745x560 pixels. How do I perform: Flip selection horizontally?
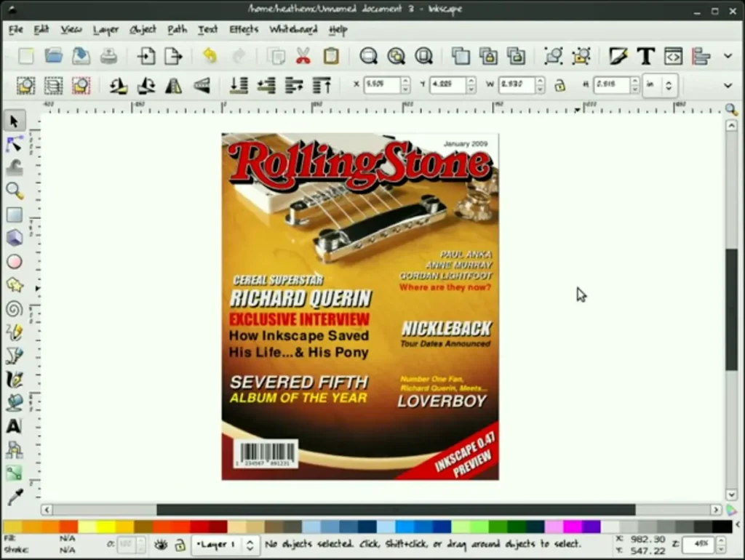point(174,86)
